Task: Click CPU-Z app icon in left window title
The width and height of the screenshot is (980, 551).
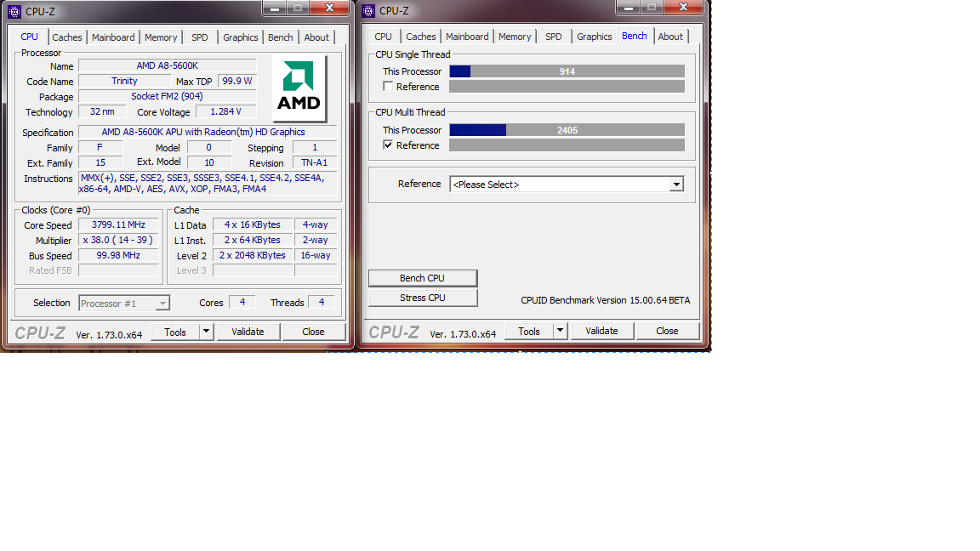Action: tap(14, 11)
